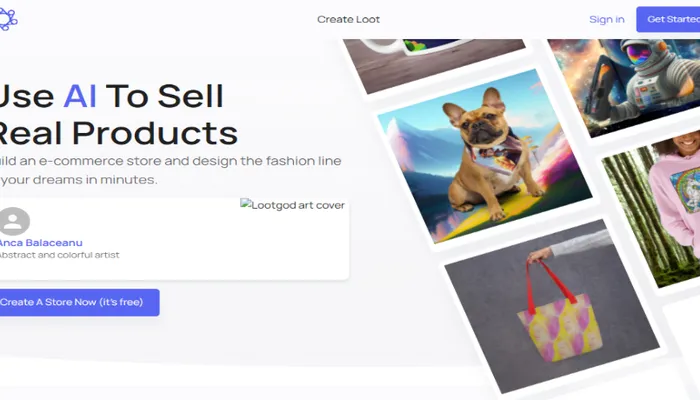Click the broken Lootgod art cover image

pos(293,205)
